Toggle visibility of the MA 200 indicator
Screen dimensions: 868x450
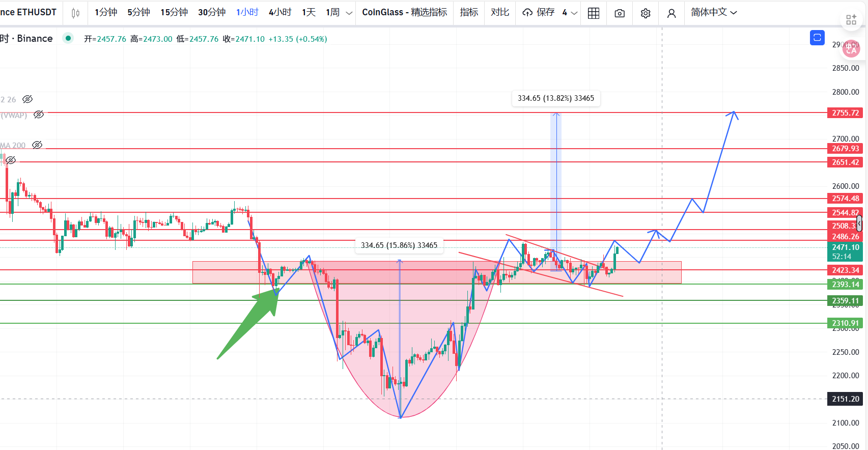point(37,145)
